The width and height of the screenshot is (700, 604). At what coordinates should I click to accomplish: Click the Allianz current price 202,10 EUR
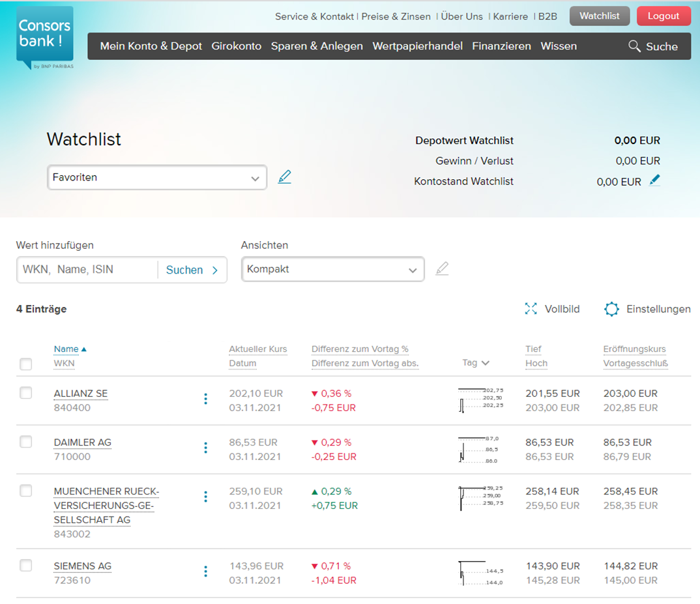pos(255,394)
